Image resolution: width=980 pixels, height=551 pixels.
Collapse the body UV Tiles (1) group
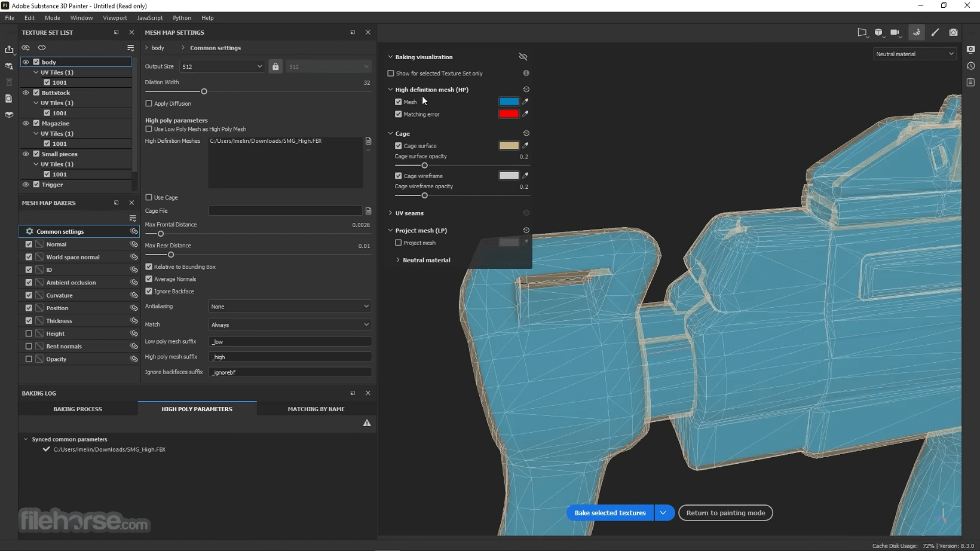click(36, 72)
